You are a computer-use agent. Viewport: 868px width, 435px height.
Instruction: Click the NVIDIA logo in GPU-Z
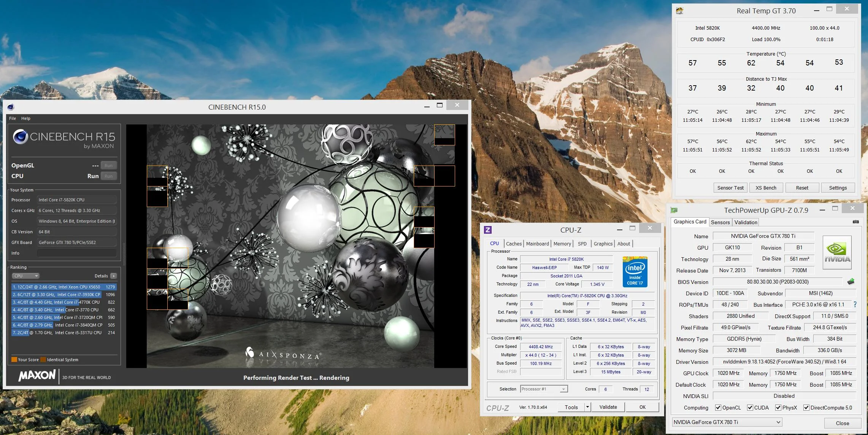[x=837, y=252]
